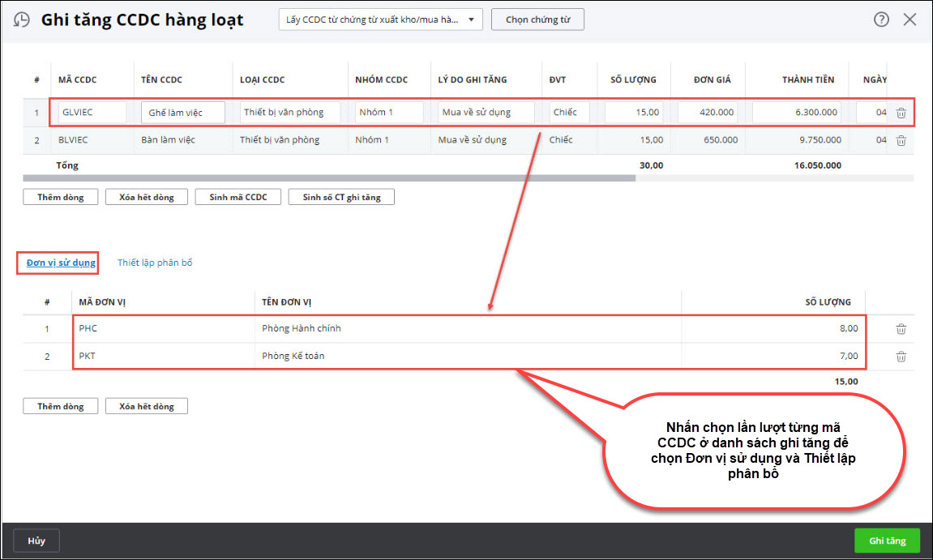933x560 pixels.
Task: Remove Phòng Hành chính unit via trash icon
Action: pos(901,329)
